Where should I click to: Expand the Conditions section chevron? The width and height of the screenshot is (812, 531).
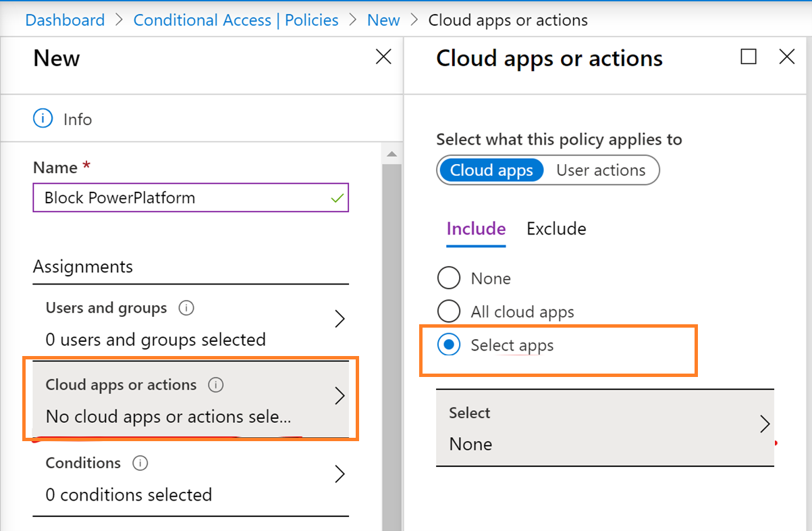tap(340, 474)
